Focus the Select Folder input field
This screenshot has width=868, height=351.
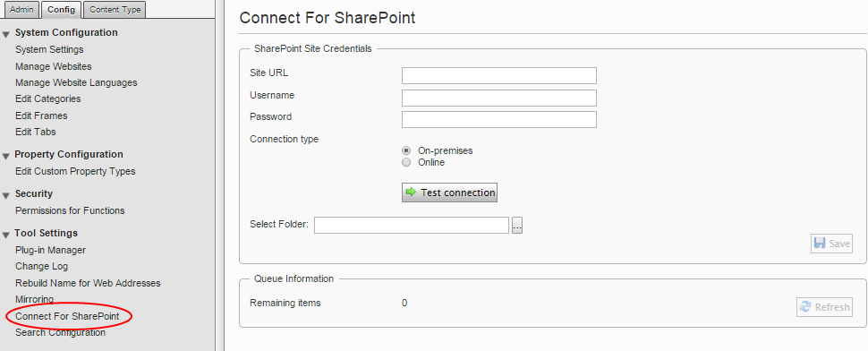click(x=412, y=225)
